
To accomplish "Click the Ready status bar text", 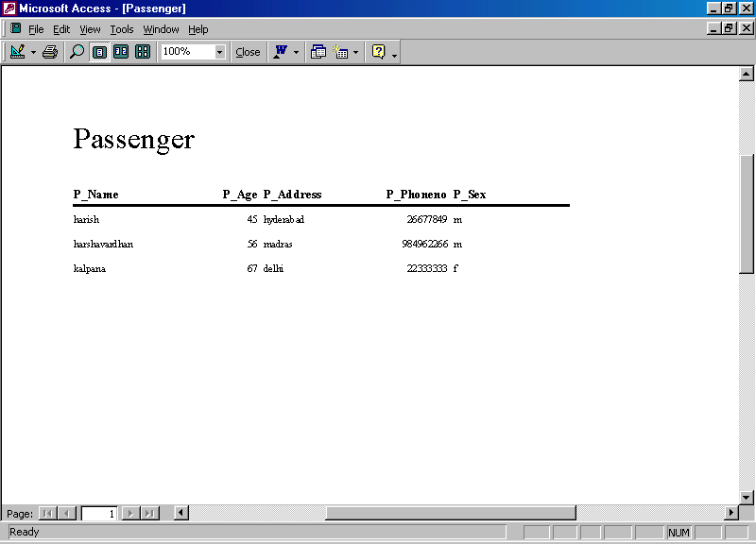I will click(x=25, y=532).
